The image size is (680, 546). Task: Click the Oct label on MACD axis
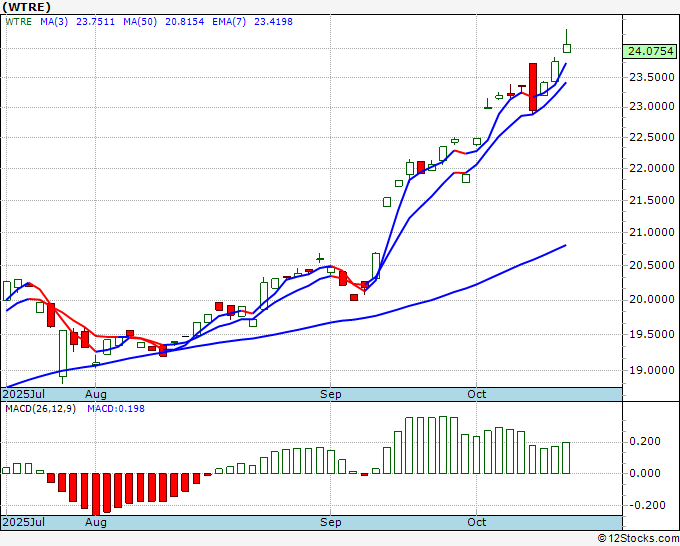pos(477,522)
